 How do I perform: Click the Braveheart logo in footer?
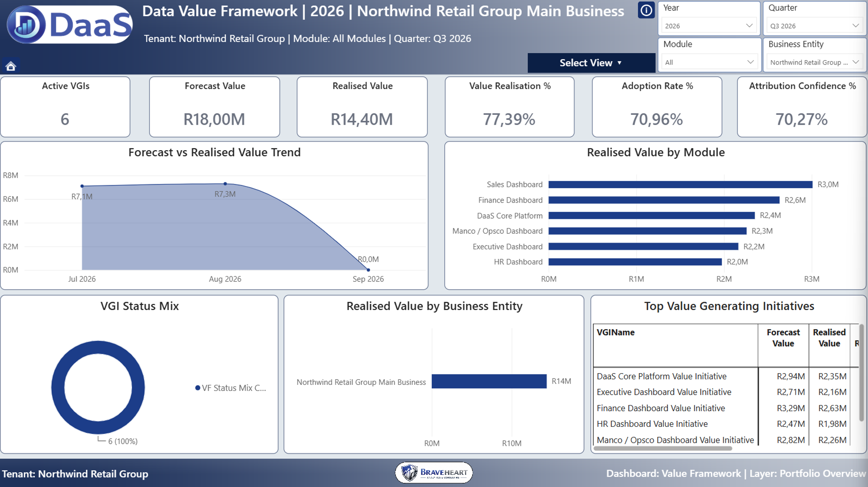click(434, 472)
